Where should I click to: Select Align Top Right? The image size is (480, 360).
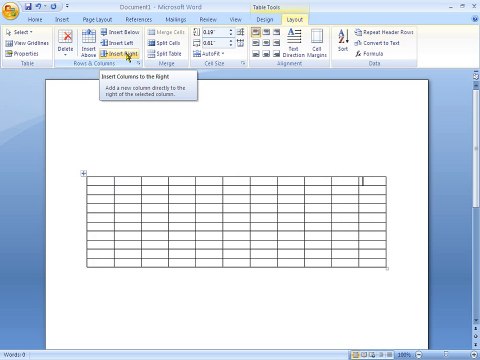pos(276,32)
